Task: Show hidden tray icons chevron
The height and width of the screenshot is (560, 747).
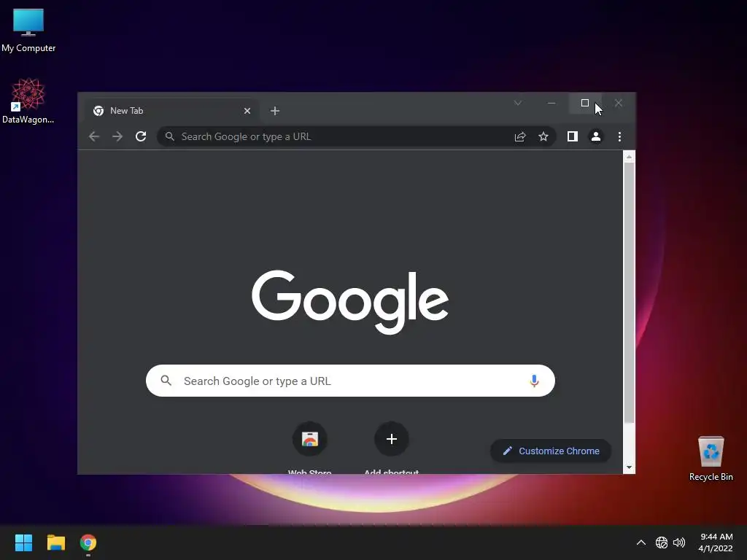Action: 641,542
